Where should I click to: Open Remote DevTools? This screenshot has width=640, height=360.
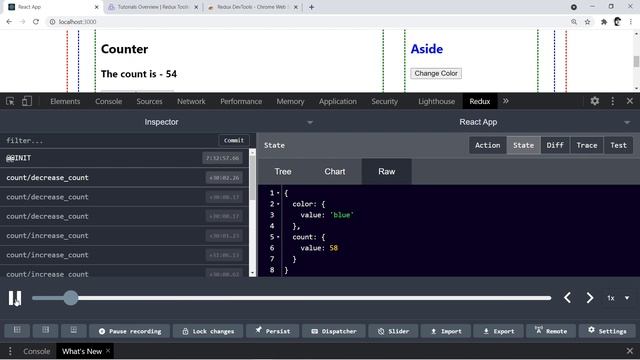tap(551, 331)
